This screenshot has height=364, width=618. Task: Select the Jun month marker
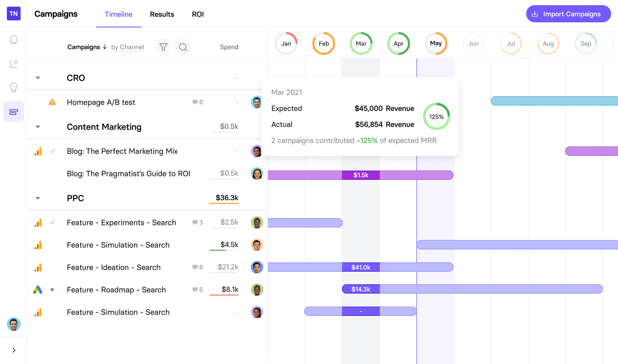473,43
